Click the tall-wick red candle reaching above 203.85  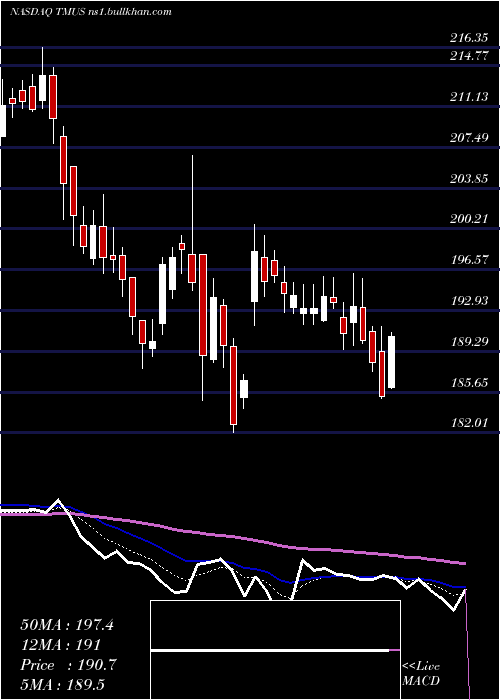(x=192, y=268)
